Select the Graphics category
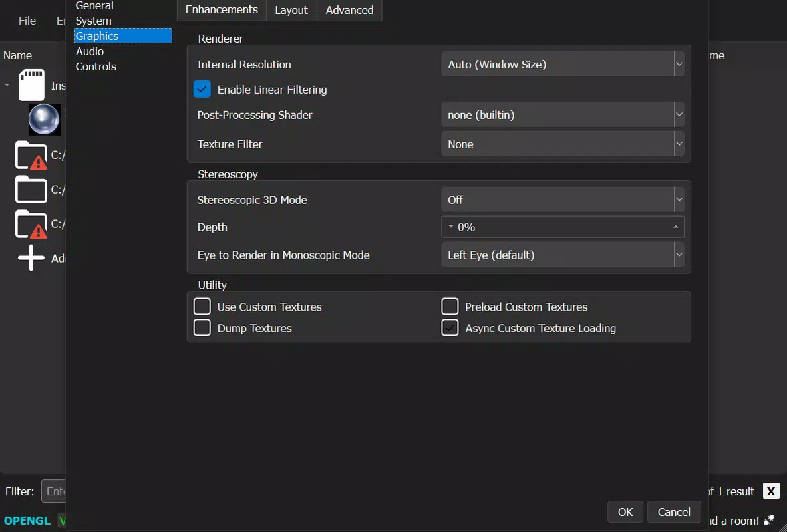Image resolution: width=787 pixels, height=532 pixels. pyautogui.click(x=123, y=36)
